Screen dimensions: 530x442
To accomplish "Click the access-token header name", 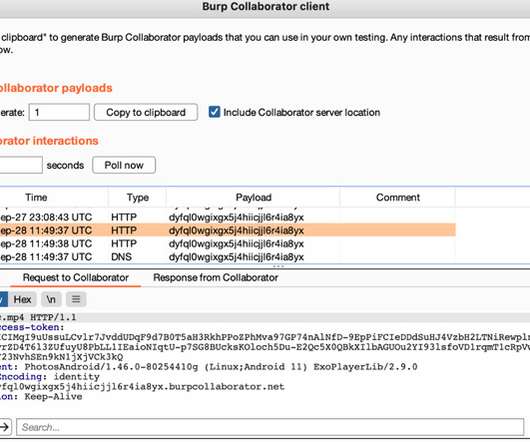I will [32, 327].
